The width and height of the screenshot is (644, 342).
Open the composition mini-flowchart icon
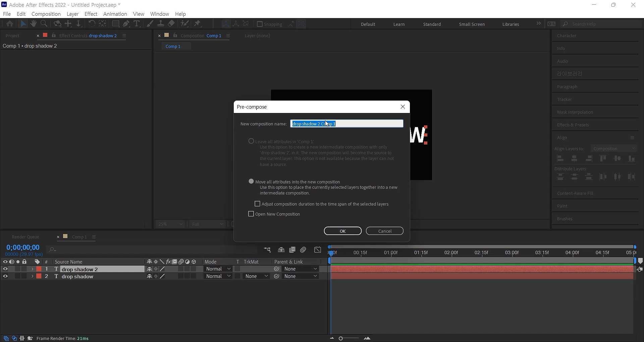tap(267, 250)
